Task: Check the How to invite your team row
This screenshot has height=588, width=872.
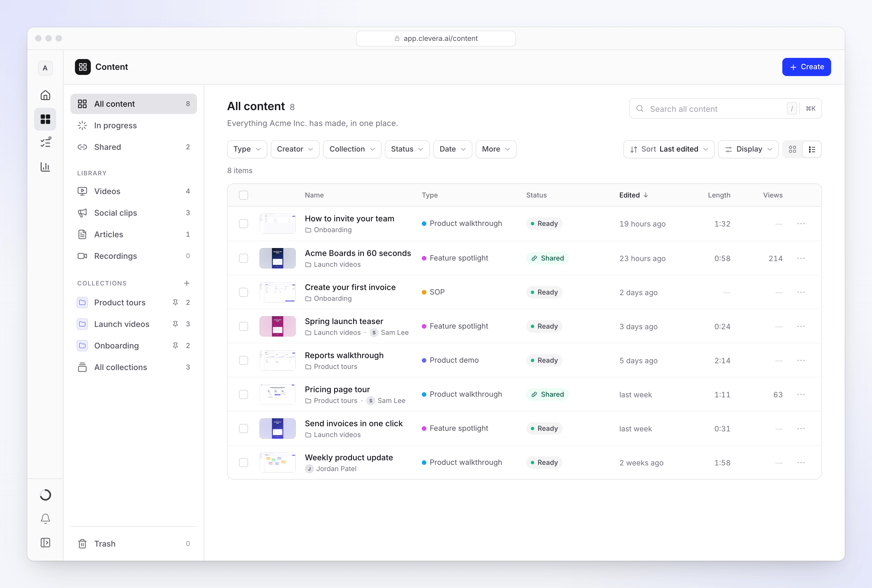Action: click(x=244, y=224)
